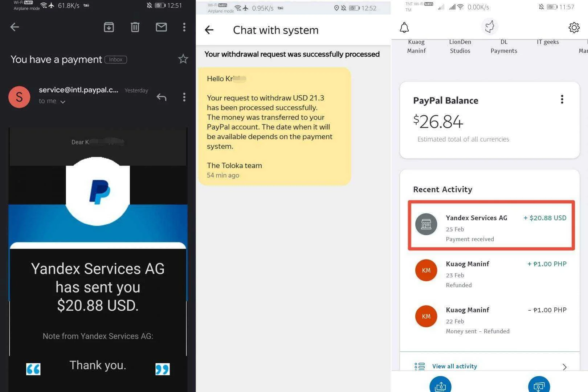The width and height of the screenshot is (588, 392).
Task: Tap the location icon in the Toloka status bar
Action: (336, 8)
